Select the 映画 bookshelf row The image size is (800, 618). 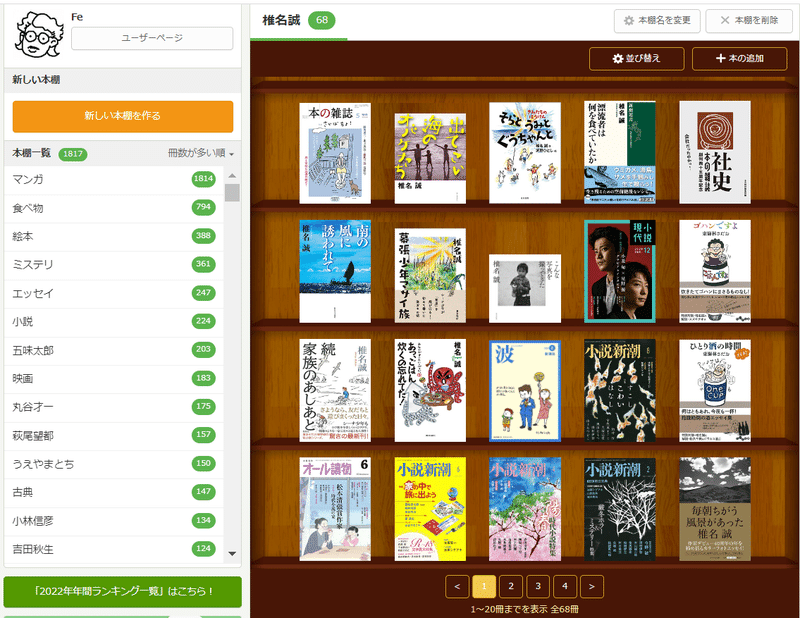pos(114,379)
